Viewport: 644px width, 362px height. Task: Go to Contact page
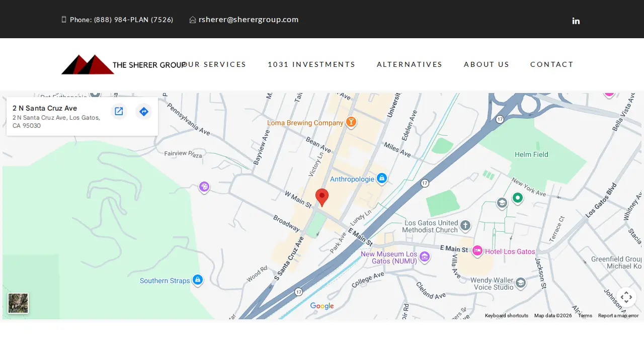[552, 64]
